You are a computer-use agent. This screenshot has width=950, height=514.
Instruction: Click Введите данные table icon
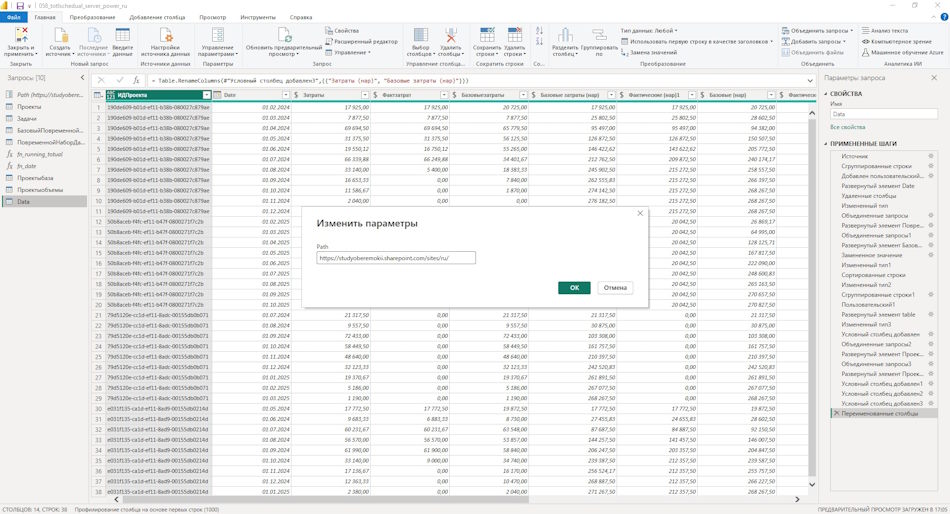tap(122, 35)
